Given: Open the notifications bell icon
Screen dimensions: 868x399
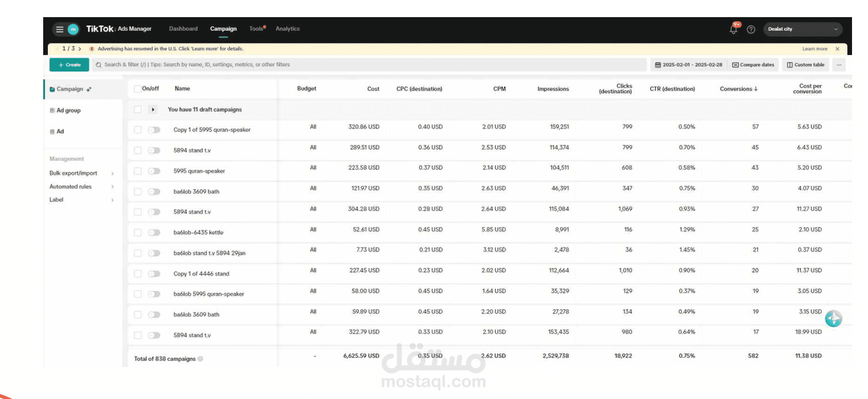Looking at the screenshot, I should (x=734, y=29).
